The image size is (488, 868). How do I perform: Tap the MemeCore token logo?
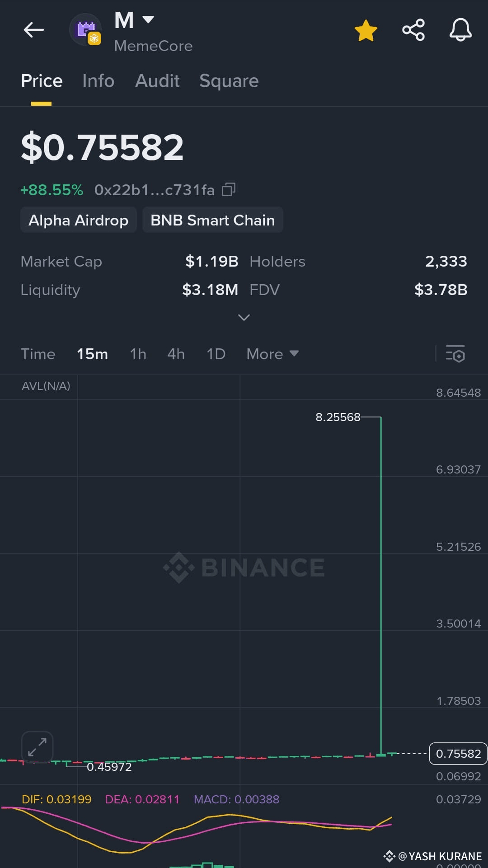(x=86, y=30)
